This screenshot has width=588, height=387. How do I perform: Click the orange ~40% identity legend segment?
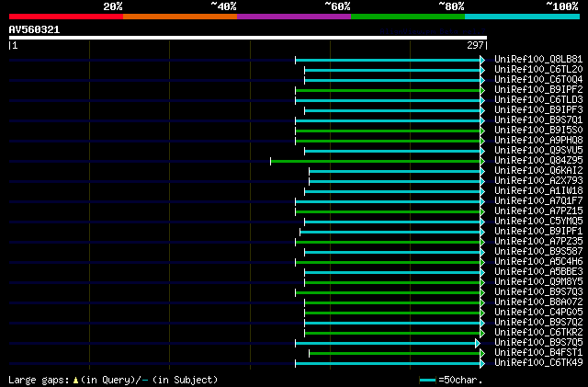point(180,17)
